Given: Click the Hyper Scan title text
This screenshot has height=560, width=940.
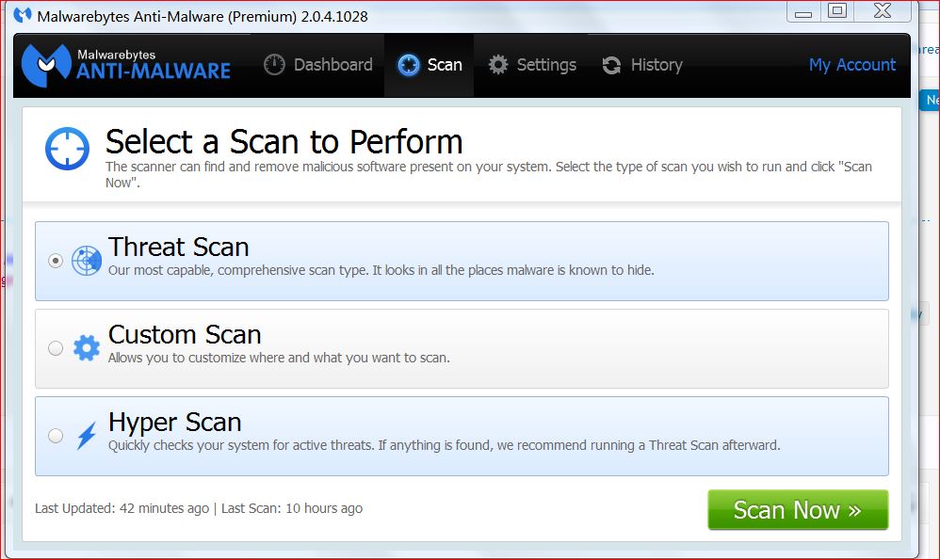Looking at the screenshot, I should [x=175, y=423].
